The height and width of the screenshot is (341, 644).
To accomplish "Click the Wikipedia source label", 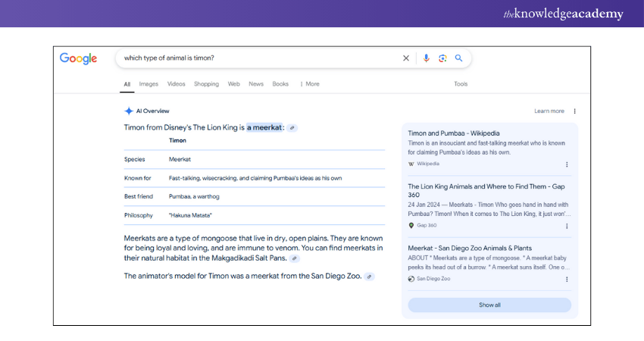I will (428, 164).
